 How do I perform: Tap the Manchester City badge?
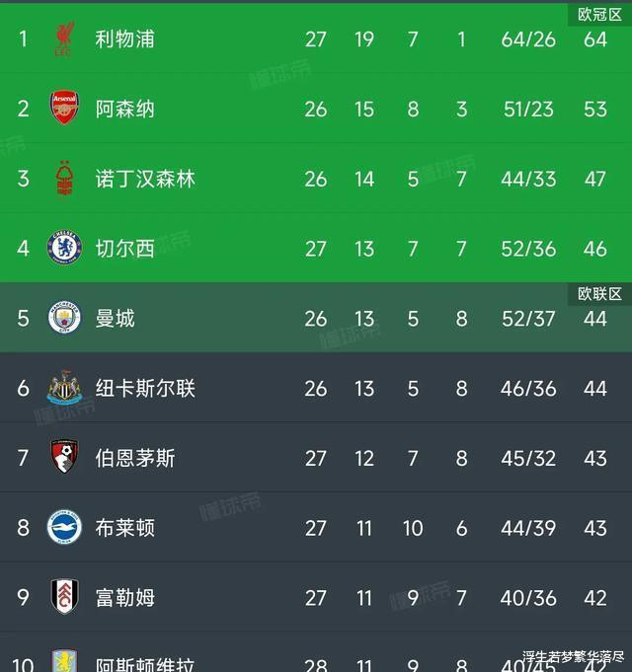[65, 318]
